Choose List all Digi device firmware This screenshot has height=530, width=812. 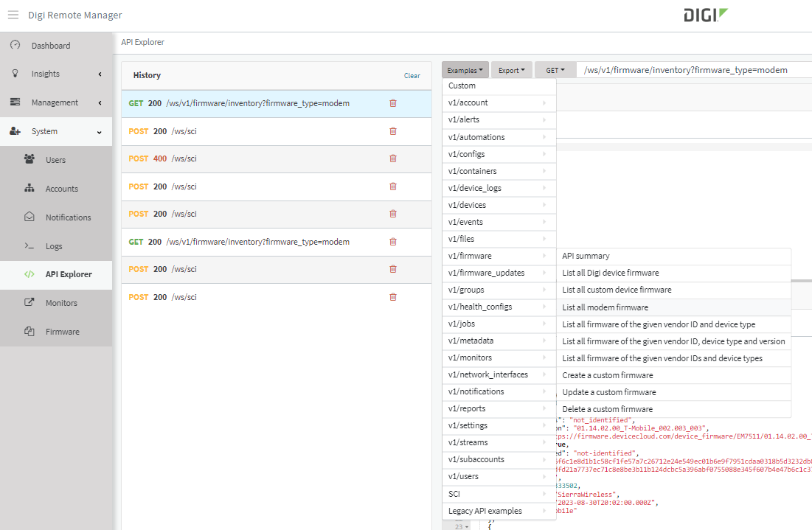tap(674, 273)
